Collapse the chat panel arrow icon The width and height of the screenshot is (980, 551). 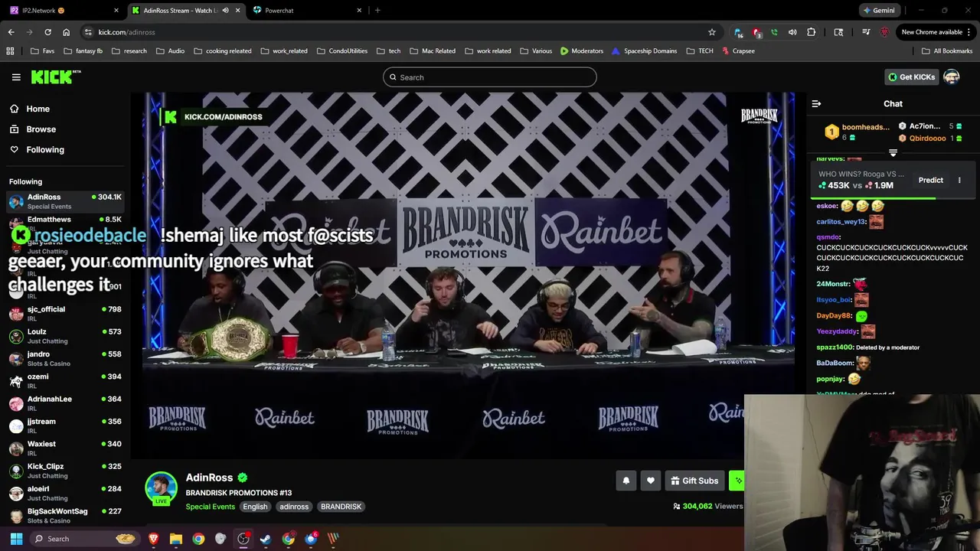pos(816,103)
